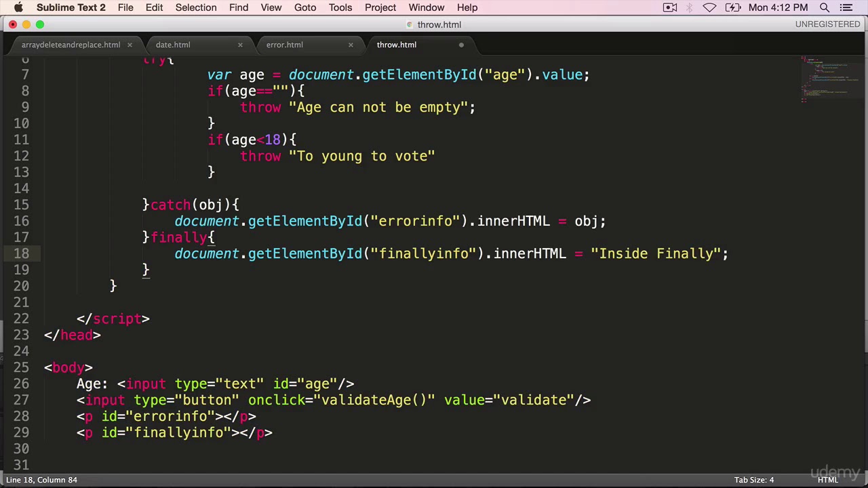Click the number 18 in age comparison
The width and height of the screenshot is (868, 488).
point(272,140)
